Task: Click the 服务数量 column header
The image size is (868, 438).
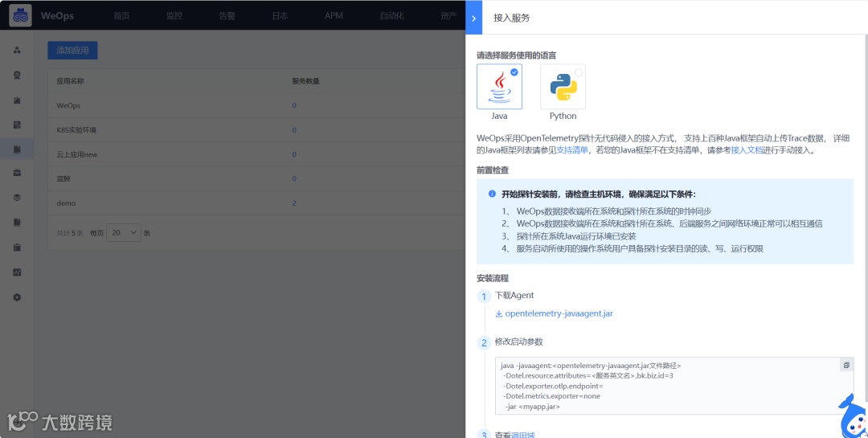Action: (x=306, y=81)
